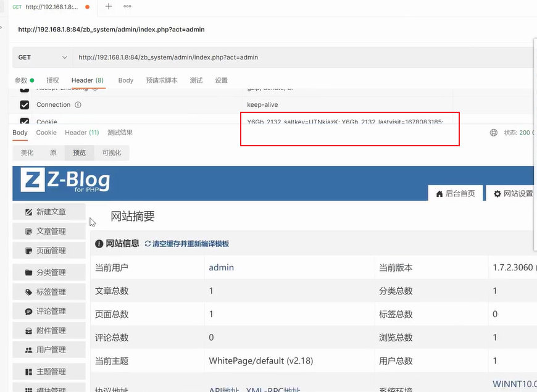The width and height of the screenshot is (537, 392).
Task: Switch response view to 美化
Action: click(x=27, y=153)
